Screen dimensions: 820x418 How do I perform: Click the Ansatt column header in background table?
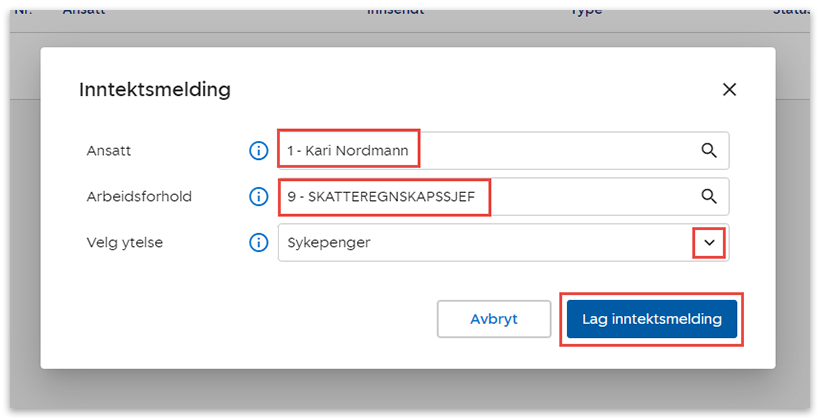84,10
